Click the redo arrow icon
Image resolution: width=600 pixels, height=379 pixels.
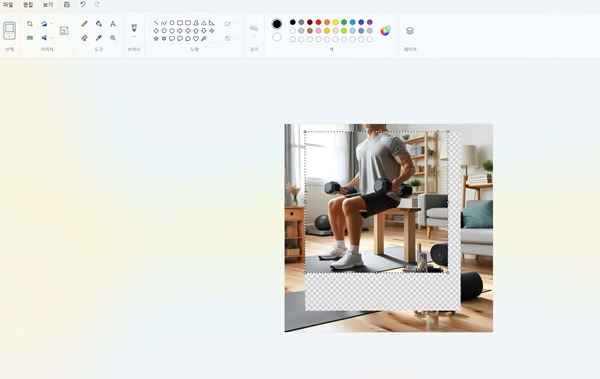pyautogui.click(x=97, y=5)
